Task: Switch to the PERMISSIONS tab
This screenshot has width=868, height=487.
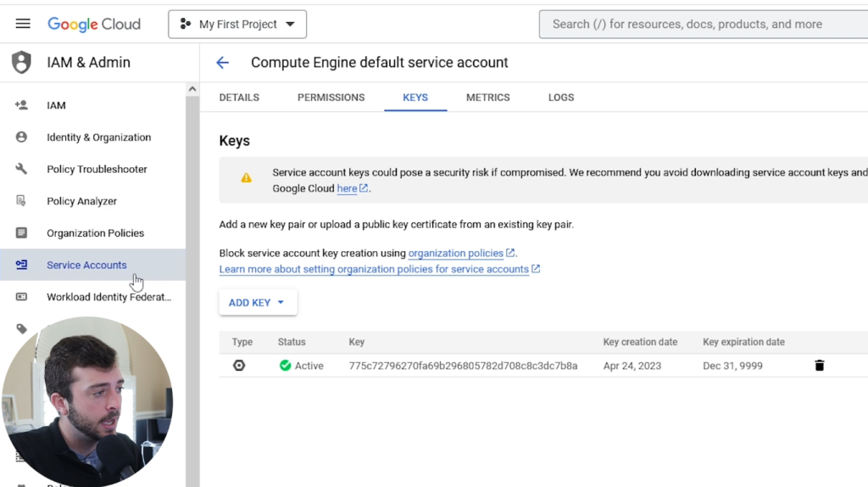Action: pyautogui.click(x=331, y=98)
